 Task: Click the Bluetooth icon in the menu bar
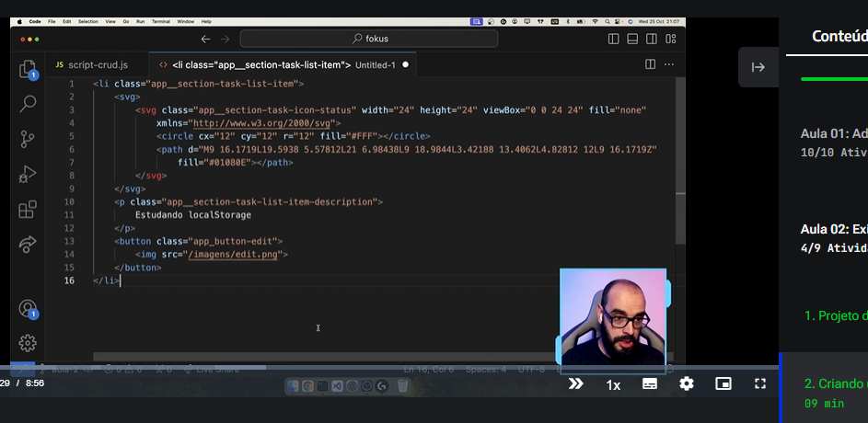567,21
